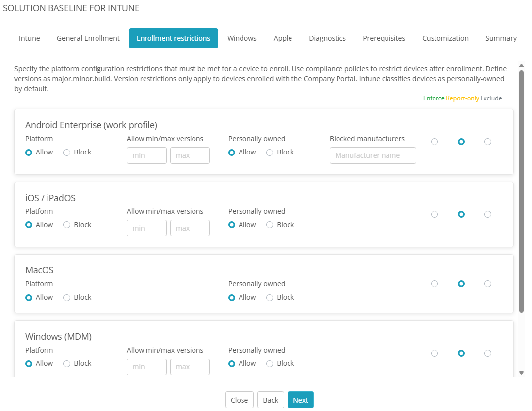The image size is (532, 411).
Task: Select the Enrollment restrictions tab
Action: tap(173, 38)
